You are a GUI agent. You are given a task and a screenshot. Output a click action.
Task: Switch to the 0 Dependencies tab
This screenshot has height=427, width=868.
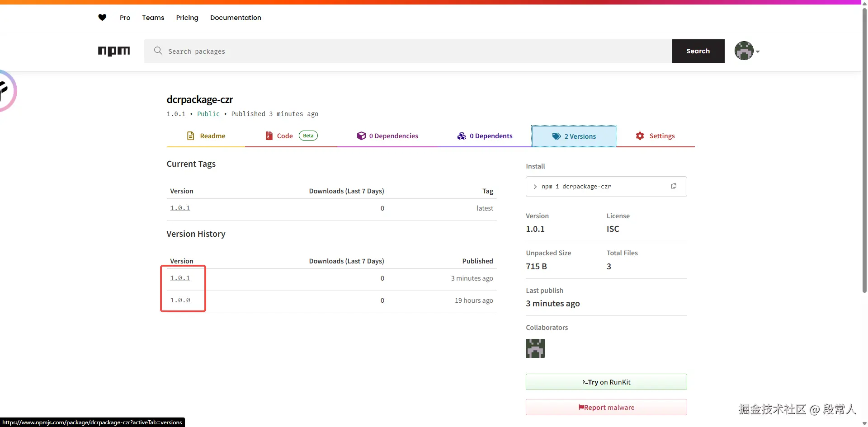point(387,136)
